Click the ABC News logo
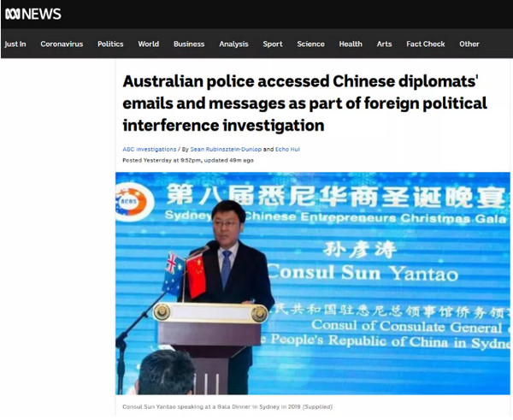The width and height of the screenshot is (513, 420). [x=33, y=14]
